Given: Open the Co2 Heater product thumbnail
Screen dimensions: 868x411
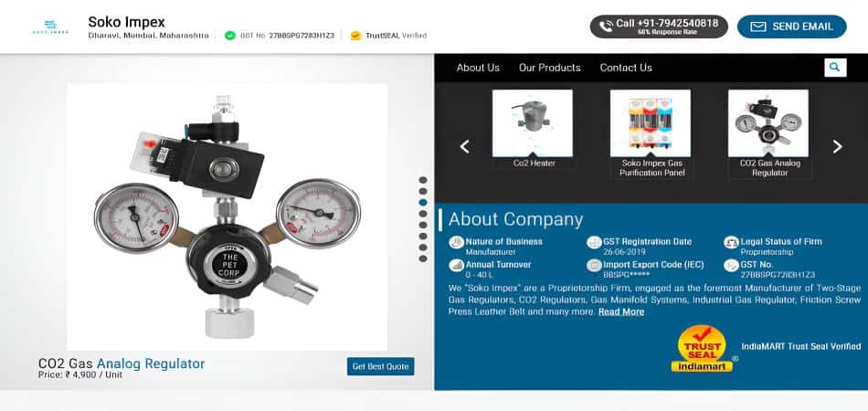Looking at the screenshot, I should 533,129.
